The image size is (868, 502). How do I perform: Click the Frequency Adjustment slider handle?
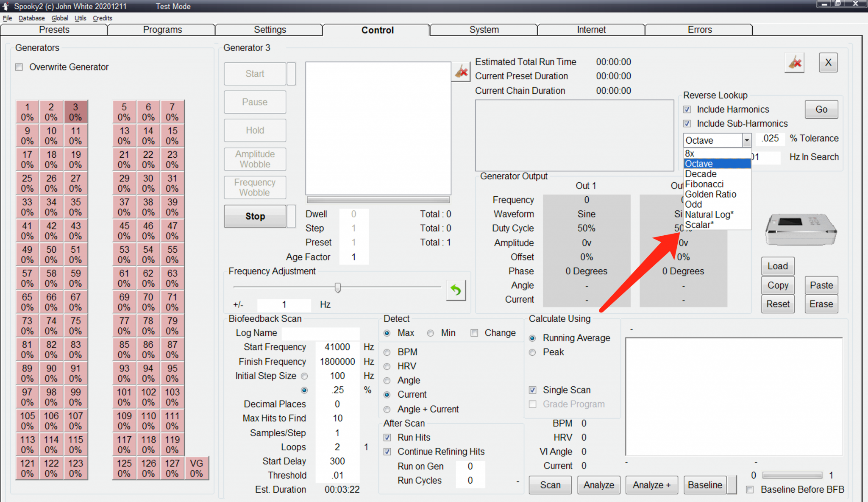pos(337,288)
